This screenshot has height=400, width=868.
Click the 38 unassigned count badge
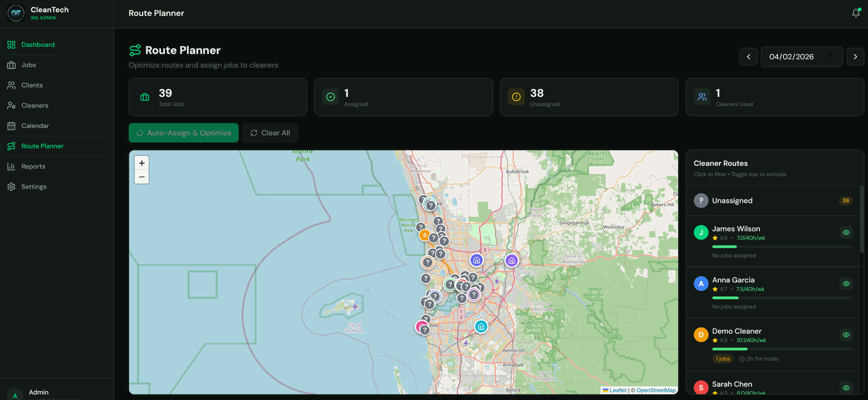click(845, 201)
